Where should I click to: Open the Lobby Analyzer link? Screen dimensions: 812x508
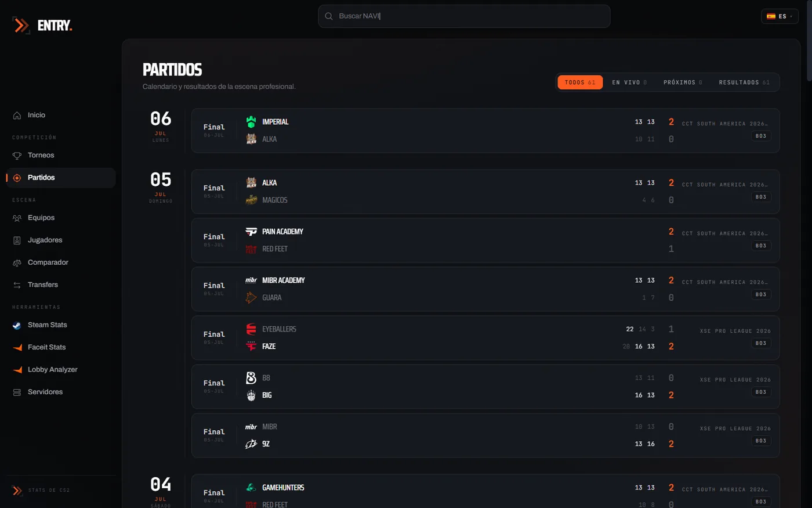[61, 370]
